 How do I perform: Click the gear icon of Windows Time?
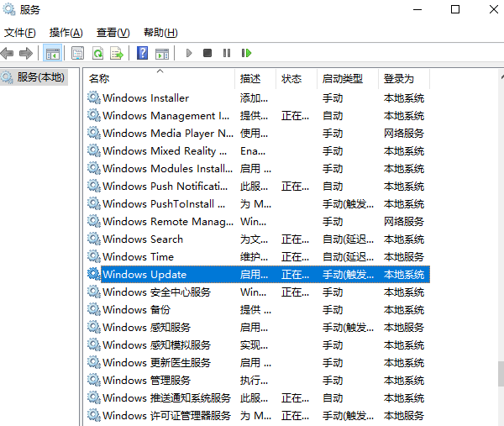[94, 256]
